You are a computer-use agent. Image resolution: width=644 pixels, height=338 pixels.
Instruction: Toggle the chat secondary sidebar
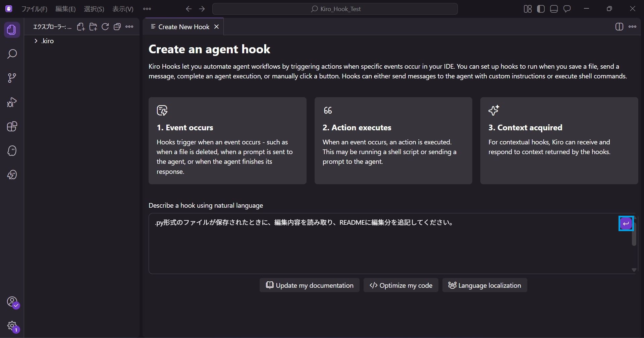(x=567, y=9)
